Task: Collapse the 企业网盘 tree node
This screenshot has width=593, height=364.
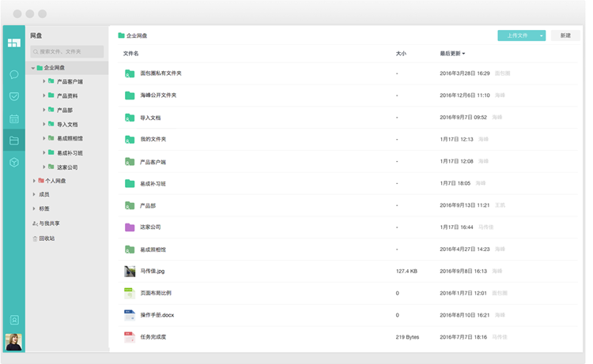Action: [33, 68]
